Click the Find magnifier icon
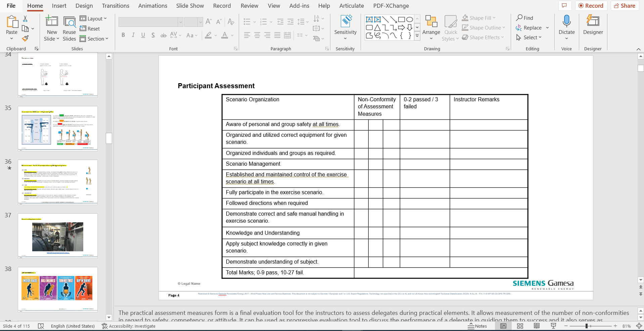The height and width of the screenshot is (331, 644). tap(519, 17)
